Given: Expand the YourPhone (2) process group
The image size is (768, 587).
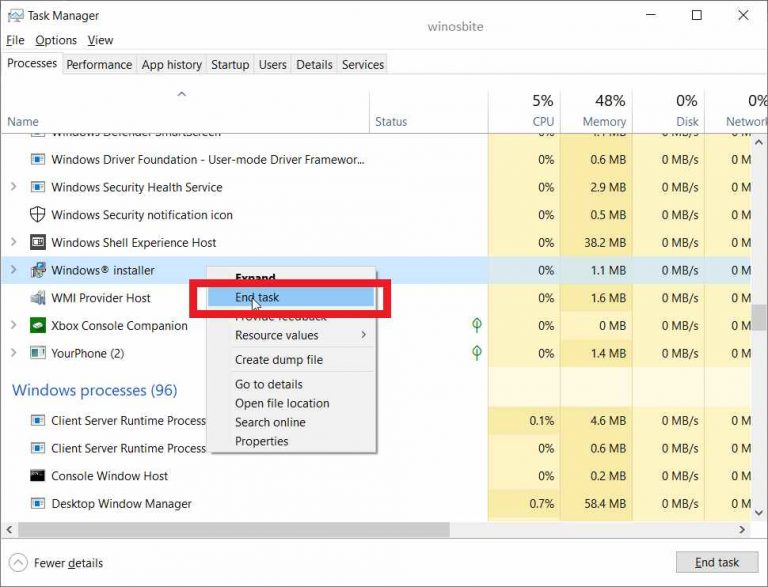Looking at the screenshot, I should click(13, 353).
